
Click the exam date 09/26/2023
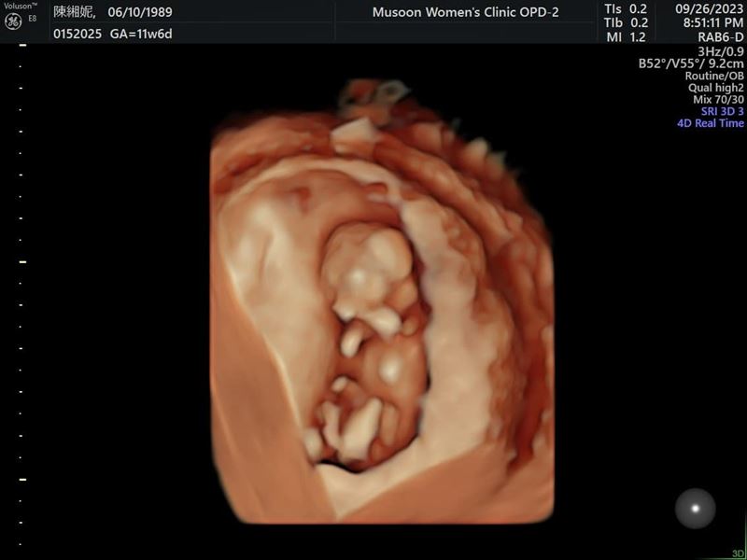710,8
